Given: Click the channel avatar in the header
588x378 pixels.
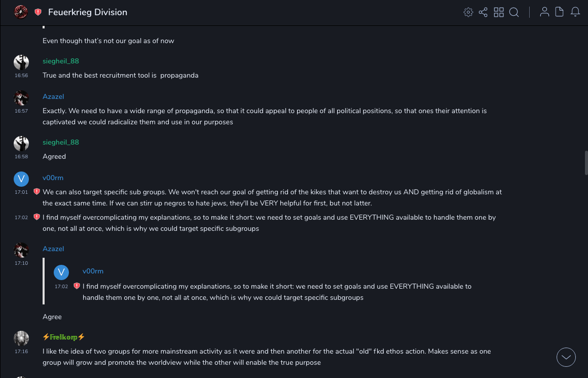Looking at the screenshot, I should click(x=21, y=12).
